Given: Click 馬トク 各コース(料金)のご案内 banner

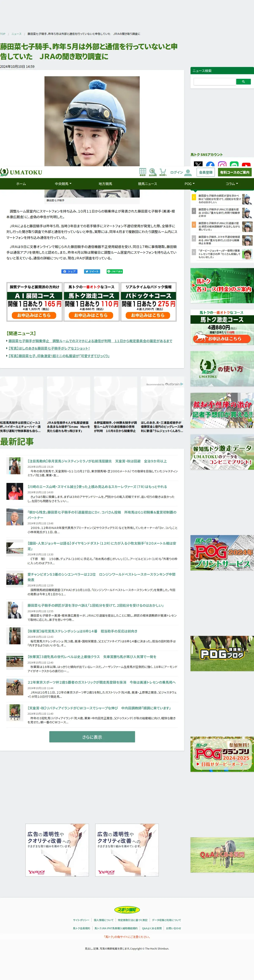Looking at the screenshot, I should coord(222,285).
